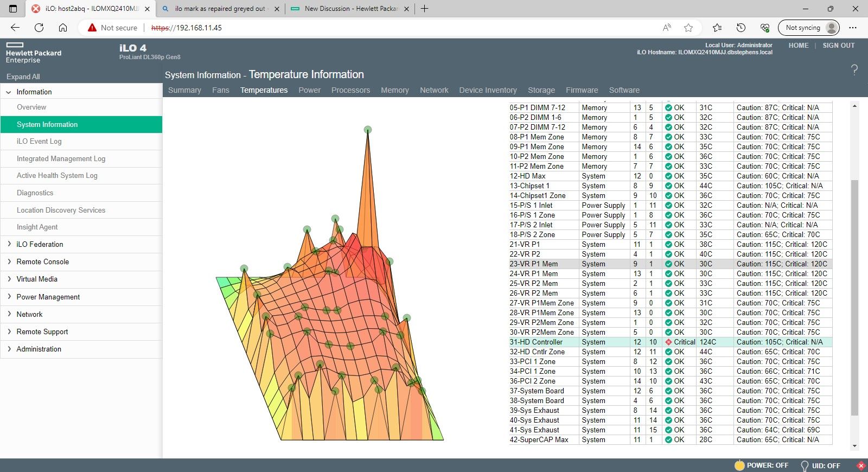Expand Administration section
868x472 pixels.
tap(9, 349)
